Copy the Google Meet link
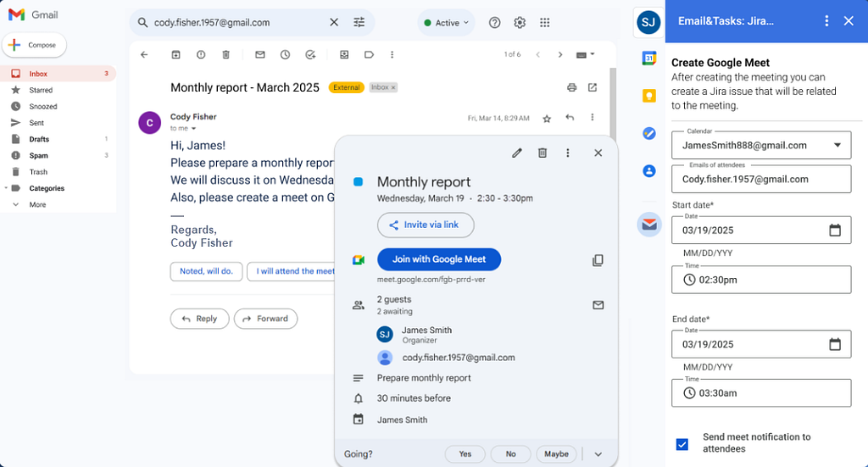The width and height of the screenshot is (868, 467). 598,260
